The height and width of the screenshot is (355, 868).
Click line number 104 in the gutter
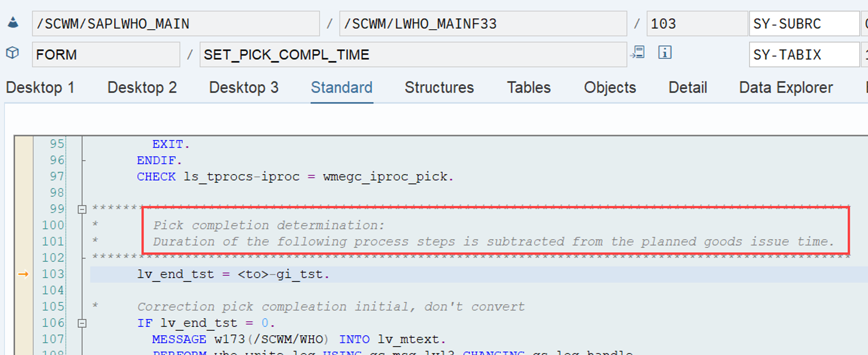pyautogui.click(x=53, y=290)
